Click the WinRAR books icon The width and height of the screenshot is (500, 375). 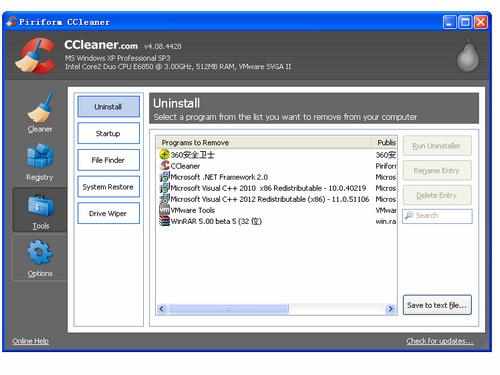[165, 221]
